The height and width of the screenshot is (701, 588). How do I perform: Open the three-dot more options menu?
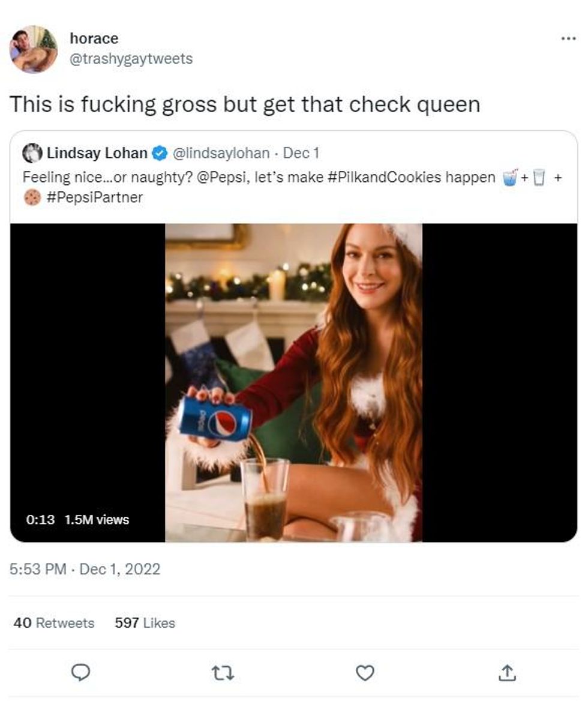pos(568,38)
